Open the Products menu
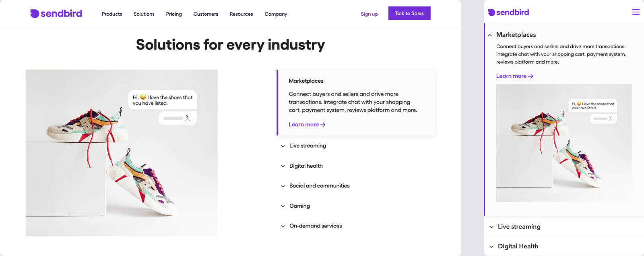644x256 pixels. tap(112, 14)
